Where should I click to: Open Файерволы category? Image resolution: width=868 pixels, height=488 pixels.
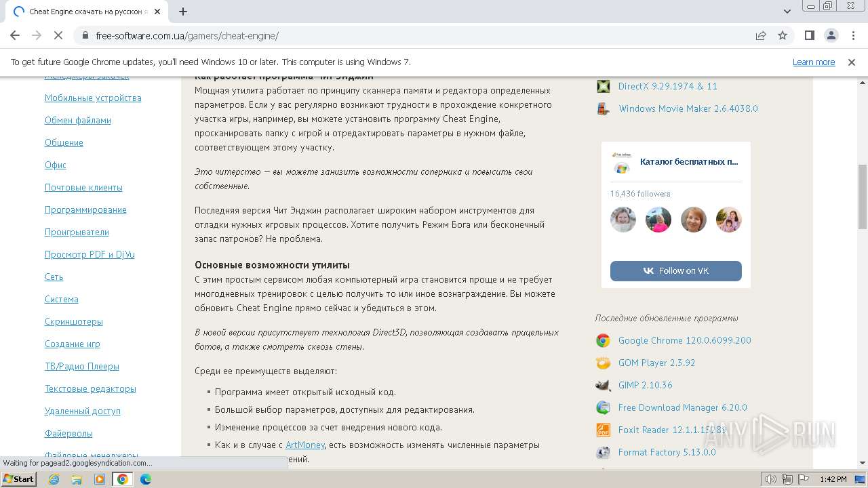[x=68, y=433]
